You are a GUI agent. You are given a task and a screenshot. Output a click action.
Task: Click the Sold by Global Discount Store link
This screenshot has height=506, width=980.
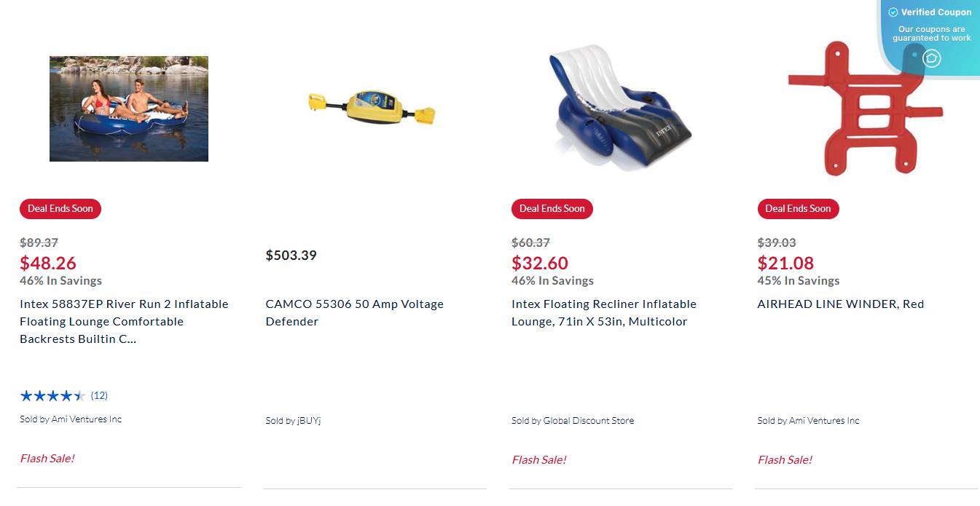573,420
